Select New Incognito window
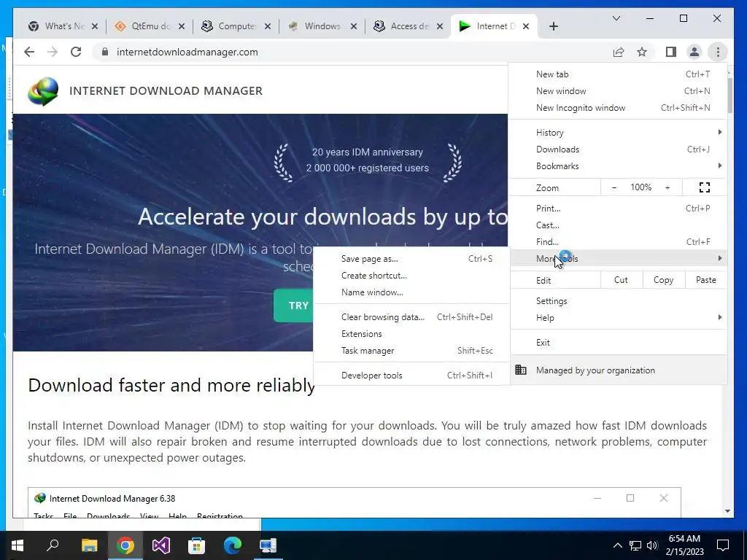Screen dimensions: 747x560 [x=618, y=108]
